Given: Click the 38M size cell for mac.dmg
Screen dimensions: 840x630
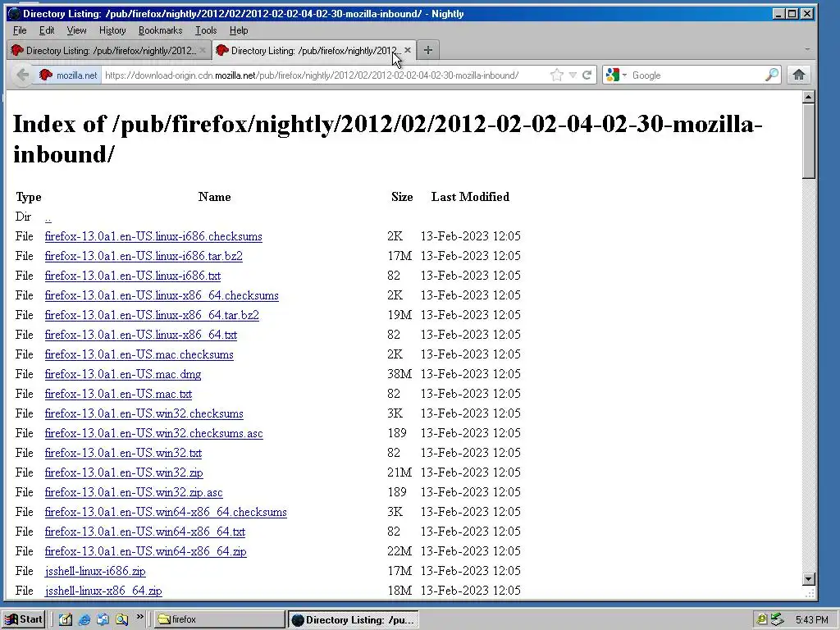Looking at the screenshot, I should pos(399,374).
